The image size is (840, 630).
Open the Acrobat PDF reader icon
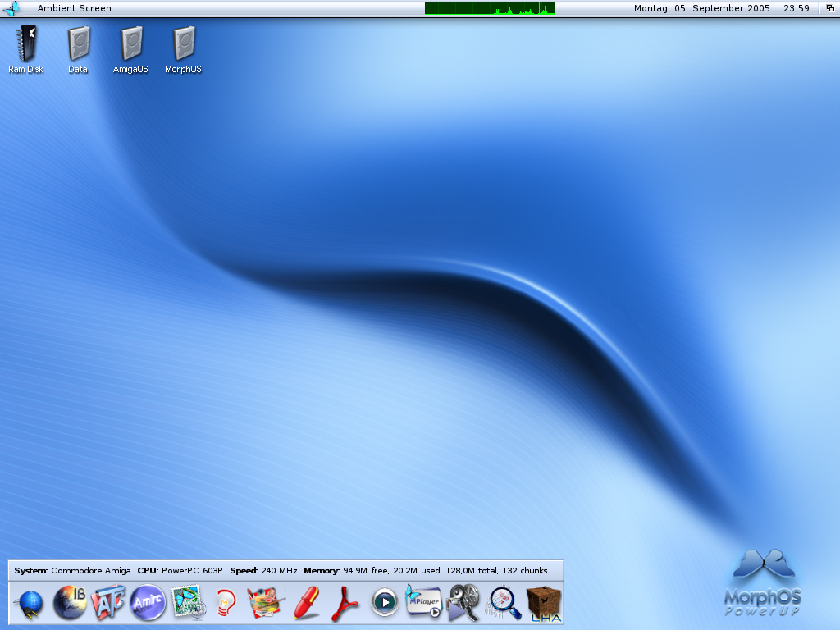coord(344,603)
